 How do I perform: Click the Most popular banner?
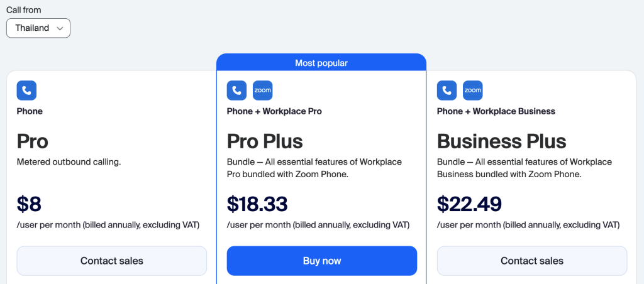321,63
